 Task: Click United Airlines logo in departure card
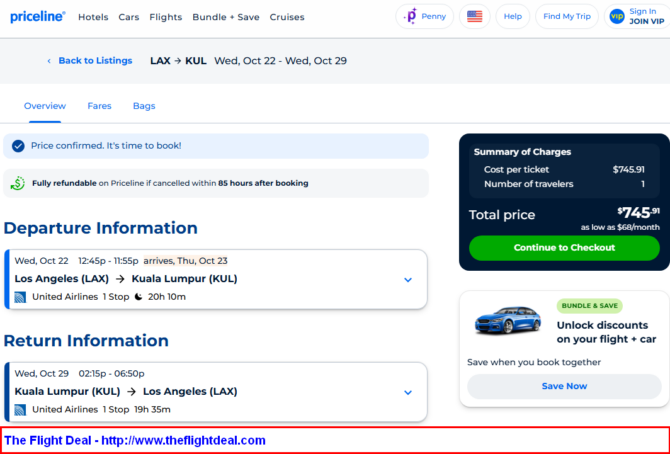coord(20,297)
